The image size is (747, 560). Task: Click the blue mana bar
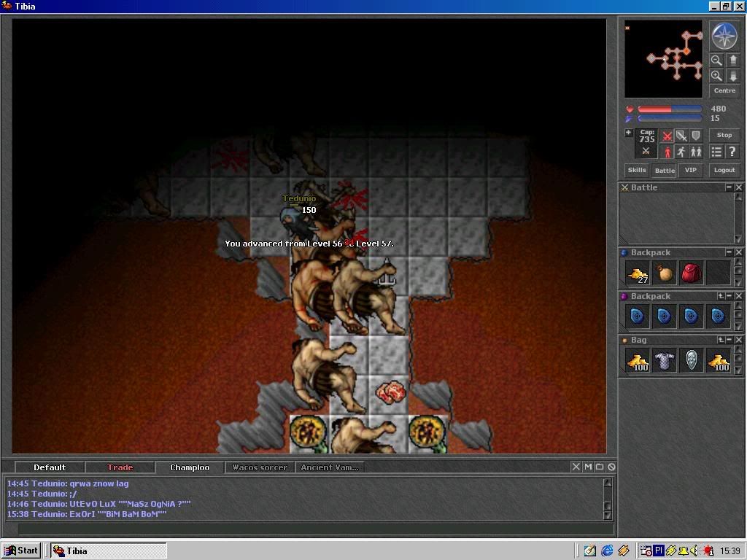(x=670, y=118)
